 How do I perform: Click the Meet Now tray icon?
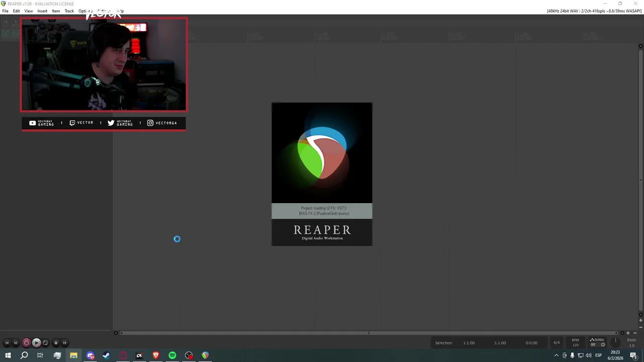564,355
